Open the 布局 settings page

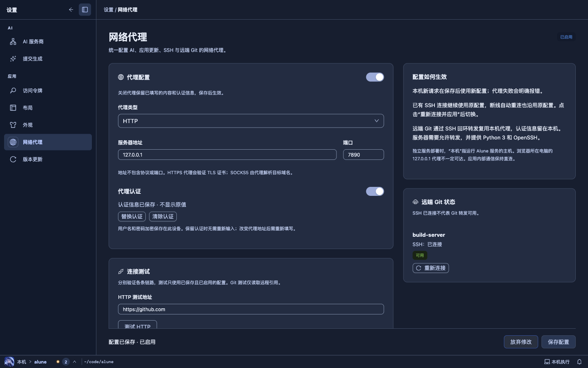(x=48, y=108)
